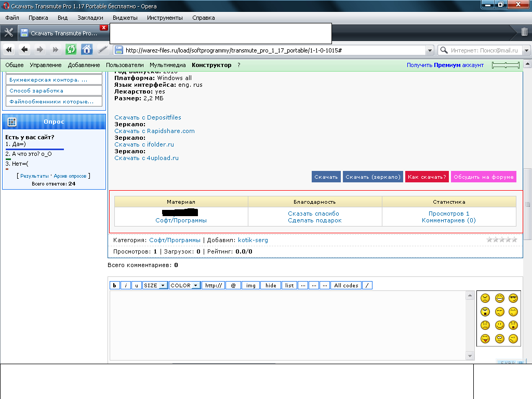Click the Home button in Opera toolbar
The width and height of the screenshot is (532, 399).
click(x=87, y=50)
